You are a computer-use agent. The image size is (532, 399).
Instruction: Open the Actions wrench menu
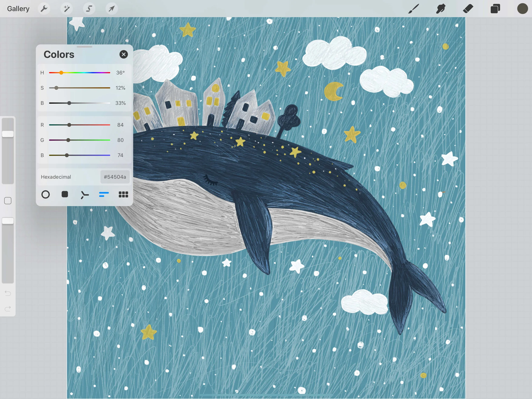[x=44, y=9]
